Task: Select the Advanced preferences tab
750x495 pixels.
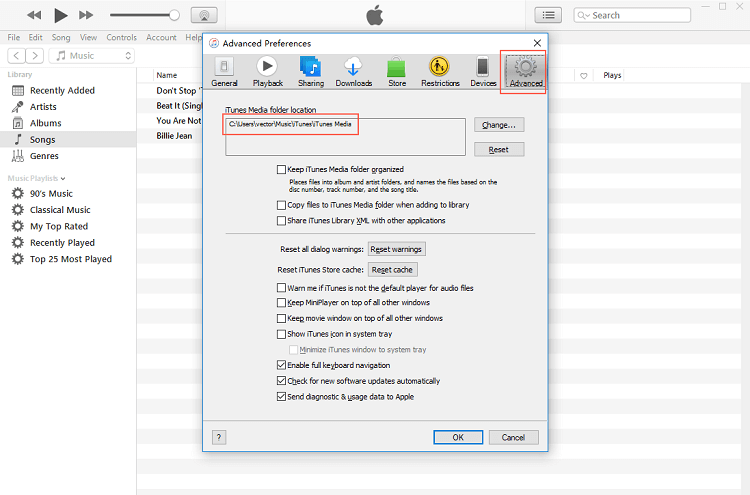Action: 525,72
